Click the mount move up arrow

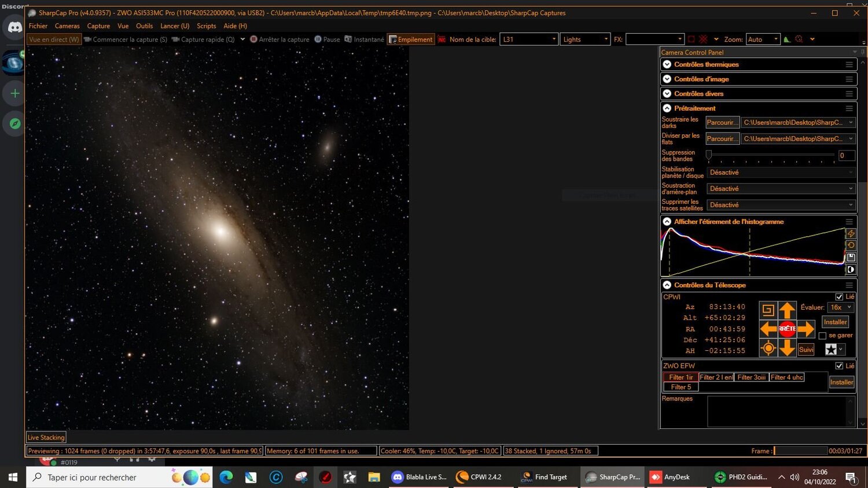(x=786, y=310)
